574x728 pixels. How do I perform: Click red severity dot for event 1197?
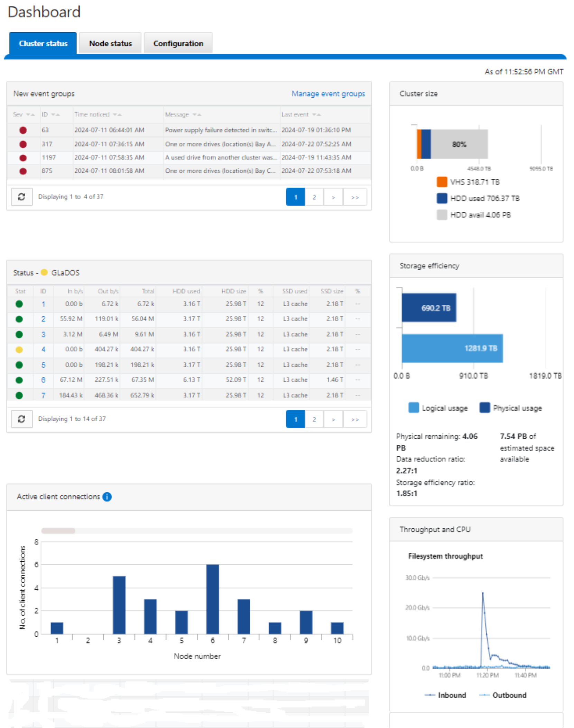pos(23,158)
